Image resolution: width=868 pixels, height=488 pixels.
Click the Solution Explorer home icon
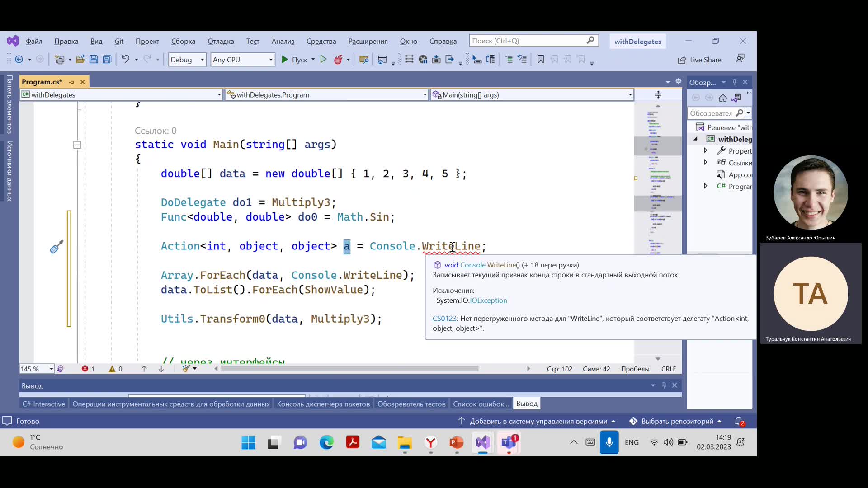point(722,98)
